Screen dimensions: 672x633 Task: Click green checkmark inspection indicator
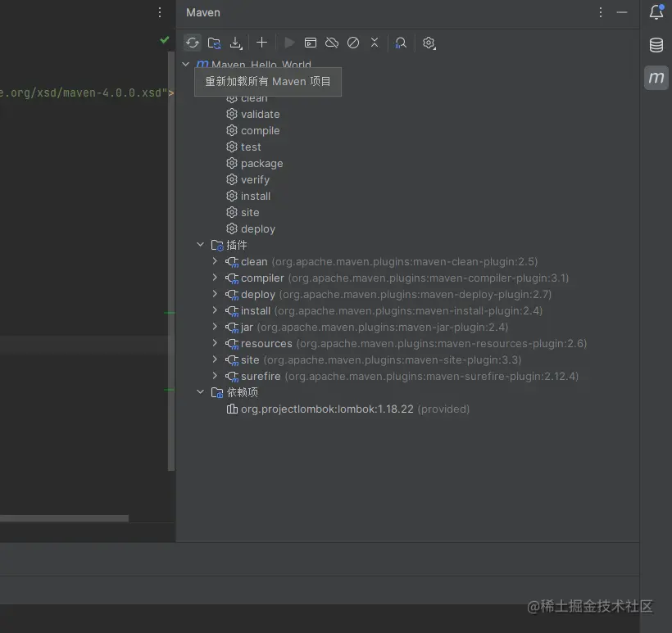click(164, 40)
